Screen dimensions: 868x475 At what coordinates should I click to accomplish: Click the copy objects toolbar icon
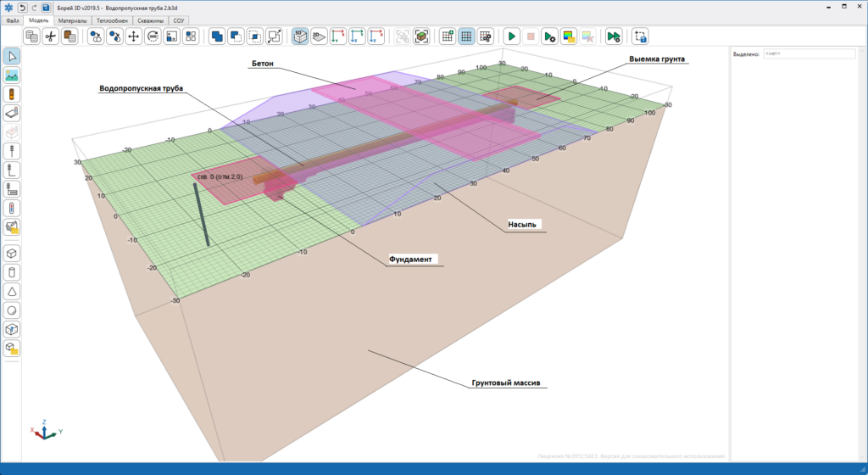[x=32, y=36]
